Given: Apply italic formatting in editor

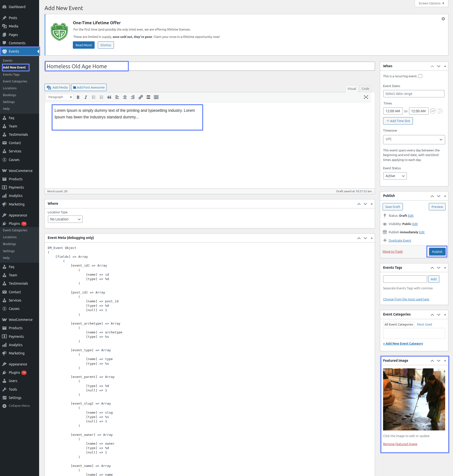Looking at the screenshot, I should pyautogui.click(x=86, y=97).
